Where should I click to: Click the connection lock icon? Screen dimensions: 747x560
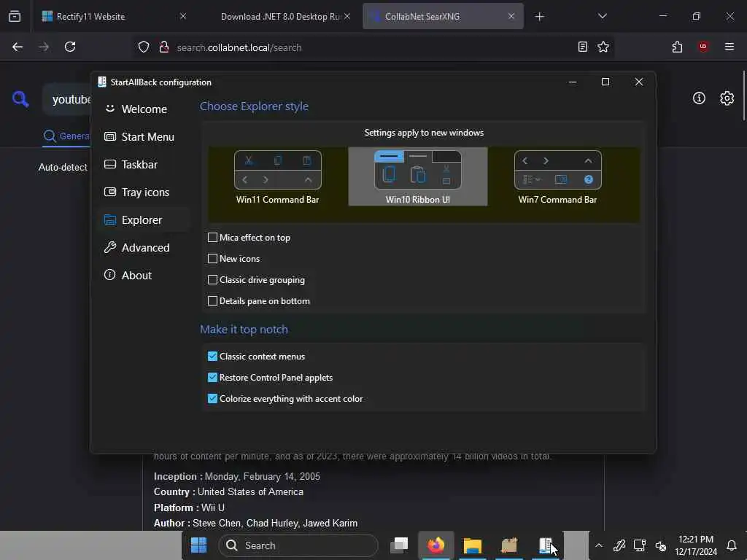pyautogui.click(x=164, y=47)
